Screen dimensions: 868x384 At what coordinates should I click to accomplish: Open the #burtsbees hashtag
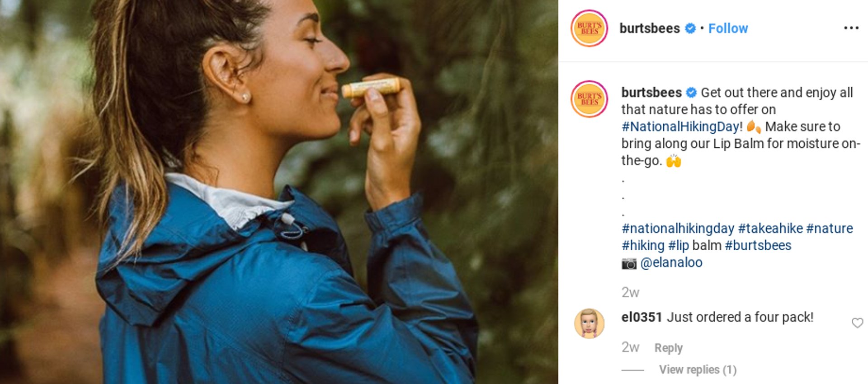coord(758,245)
